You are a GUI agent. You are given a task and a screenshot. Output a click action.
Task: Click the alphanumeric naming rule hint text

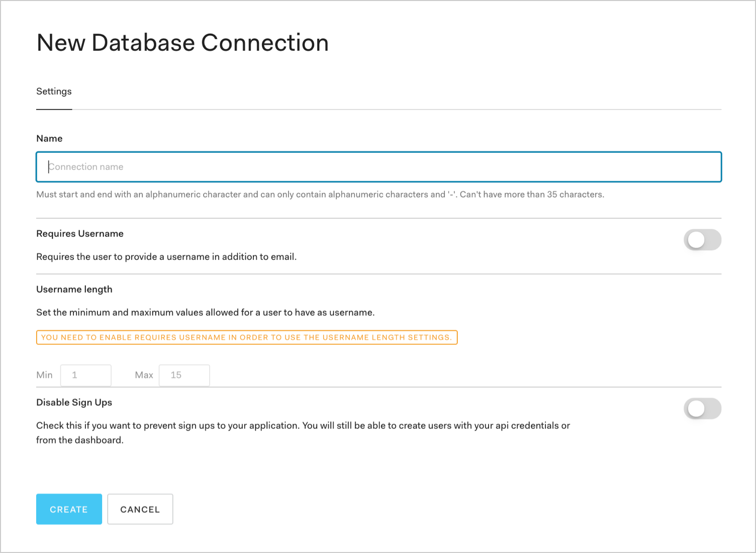point(320,195)
